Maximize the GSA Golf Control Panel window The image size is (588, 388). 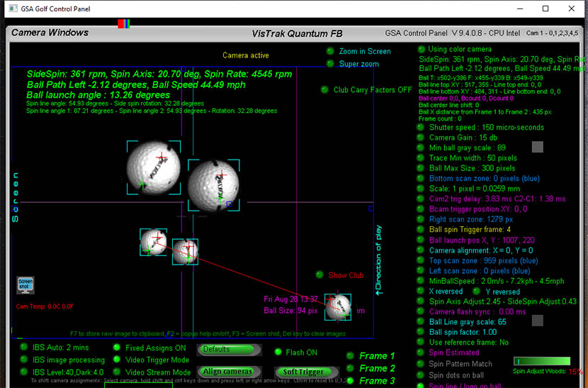click(545, 9)
